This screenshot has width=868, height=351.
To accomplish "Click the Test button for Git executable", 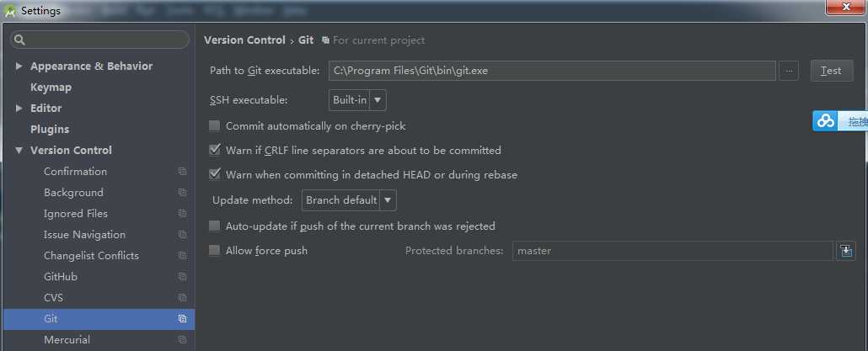I will pos(832,71).
